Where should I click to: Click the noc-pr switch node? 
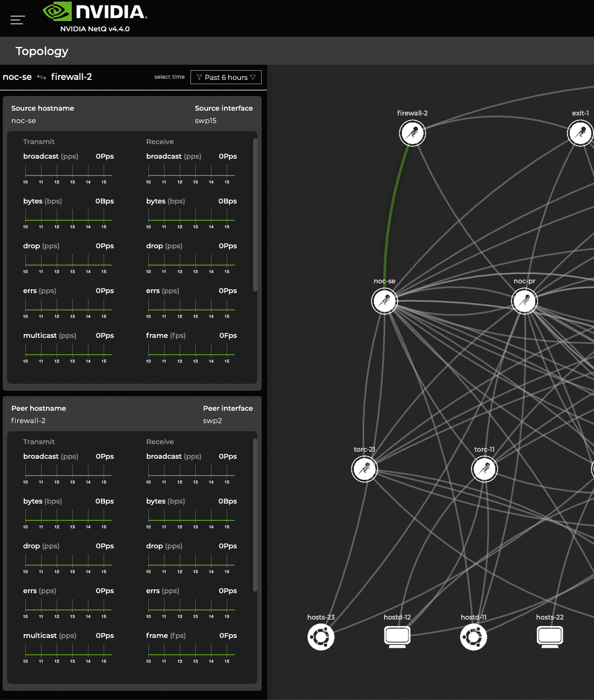[524, 301]
